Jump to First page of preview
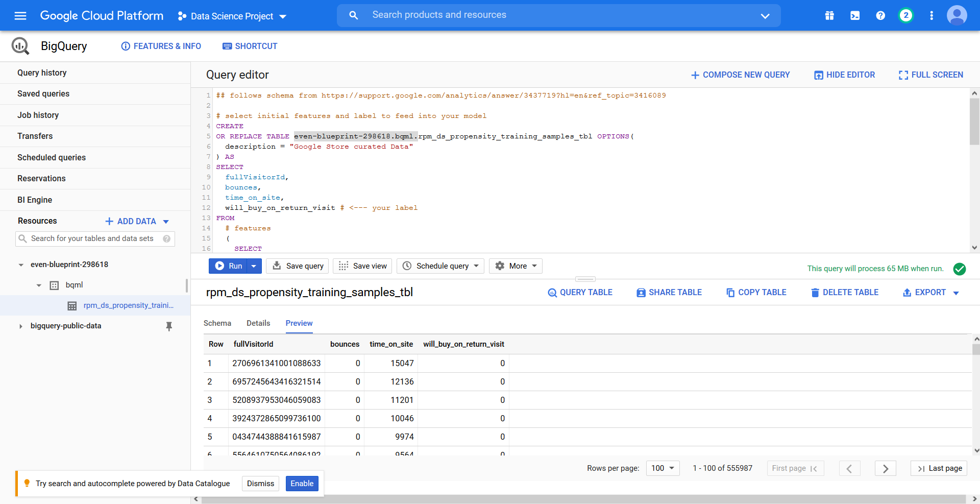This screenshot has height=504, width=980. (795, 468)
